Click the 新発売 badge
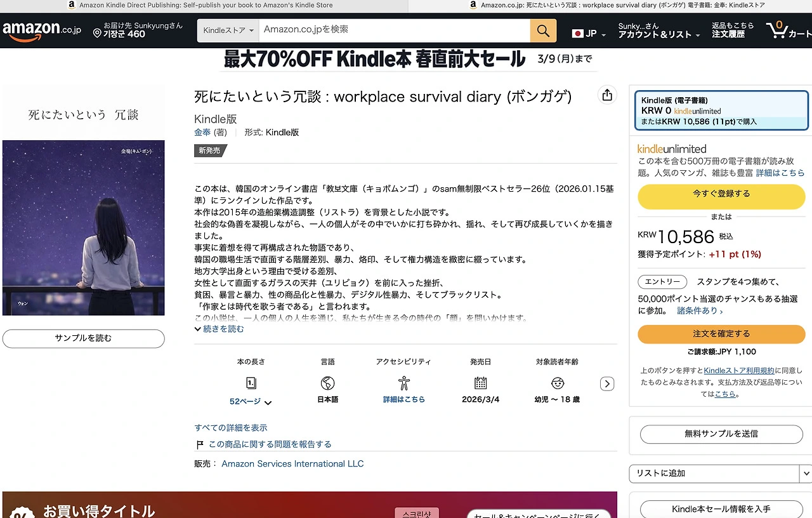This screenshot has width=812, height=518. point(210,151)
